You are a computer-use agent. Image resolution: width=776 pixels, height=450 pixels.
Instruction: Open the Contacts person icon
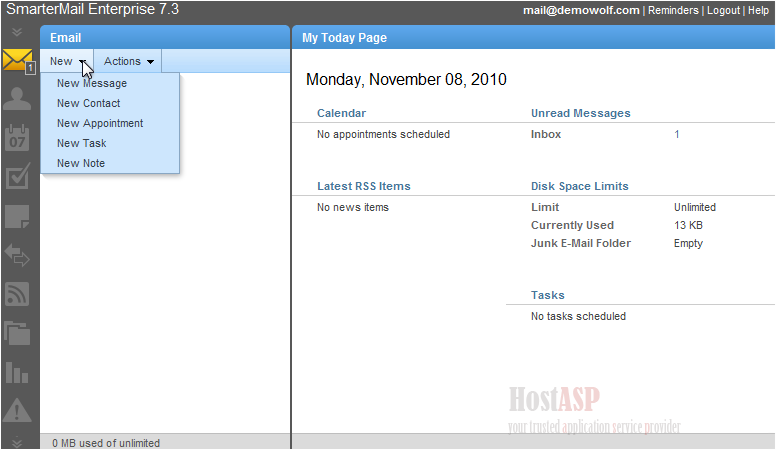click(x=17, y=99)
